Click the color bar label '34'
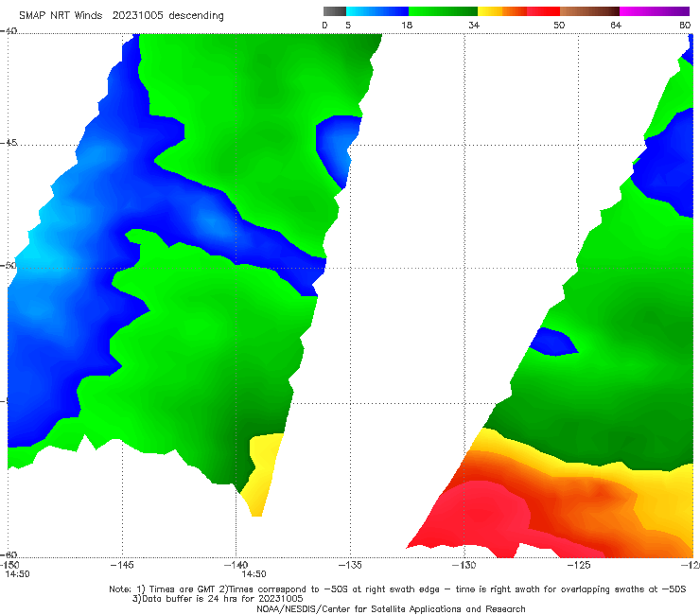The height and width of the screenshot is (615, 700). [474, 25]
